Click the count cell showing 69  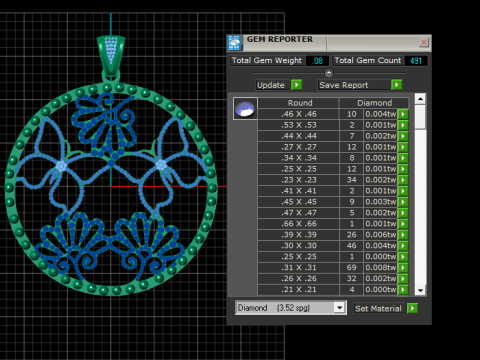point(351,268)
